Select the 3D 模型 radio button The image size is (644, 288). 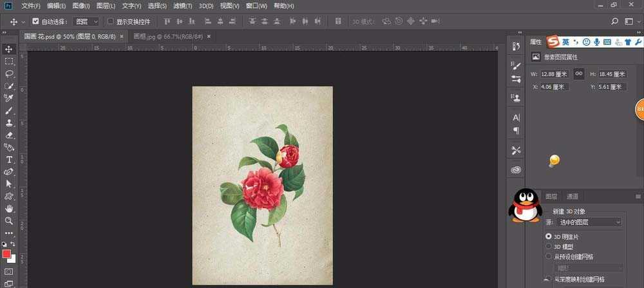click(549, 246)
